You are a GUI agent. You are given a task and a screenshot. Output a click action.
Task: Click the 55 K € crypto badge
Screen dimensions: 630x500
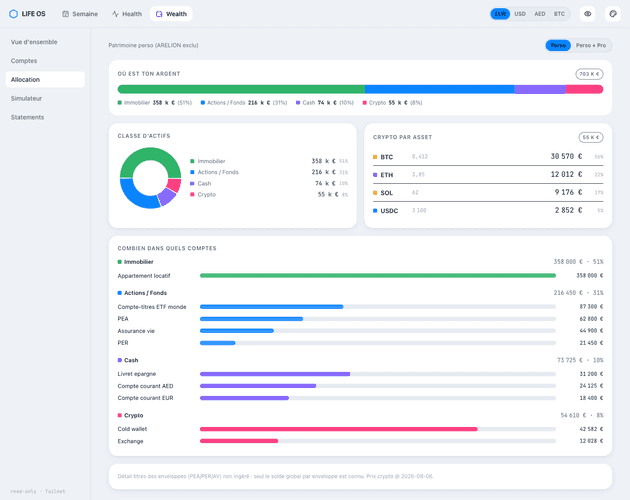coord(591,137)
